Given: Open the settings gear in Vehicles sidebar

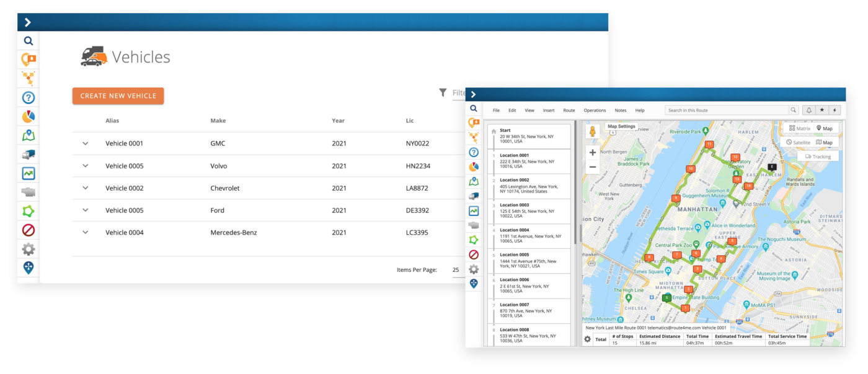Looking at the screenshot, I should pyautogui.click(x=29, y=249).
